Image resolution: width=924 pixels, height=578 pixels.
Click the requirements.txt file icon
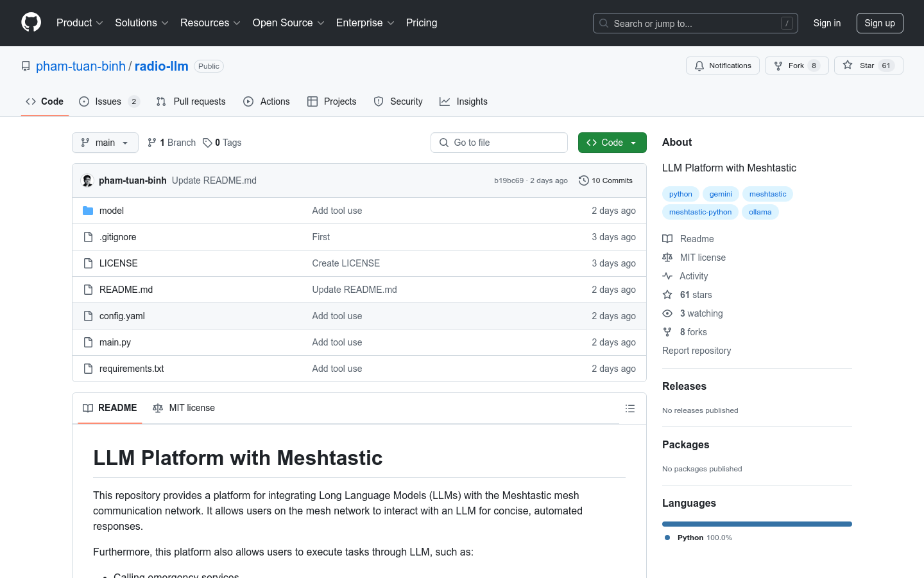click(x=88, y=369)
